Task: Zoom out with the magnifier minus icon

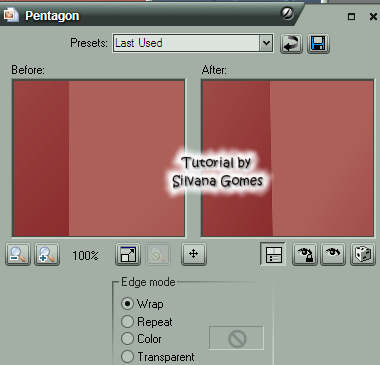Action: 18,255
